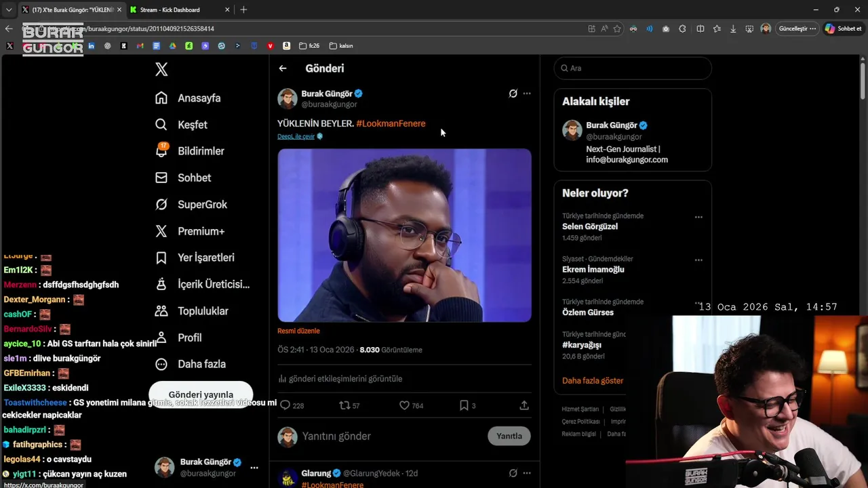Click the Yanıtla button

click(509, 436)
